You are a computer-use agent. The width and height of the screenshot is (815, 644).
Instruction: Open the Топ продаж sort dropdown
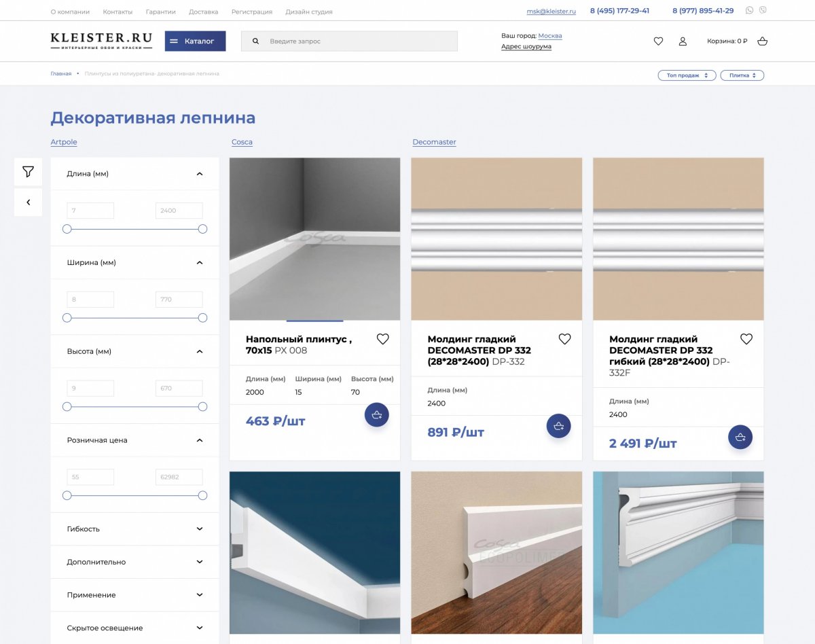[687, 75]
